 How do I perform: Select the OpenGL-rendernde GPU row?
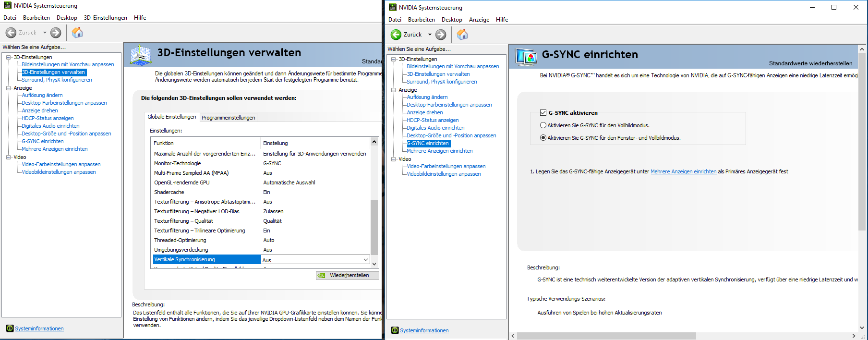tap(261, 182)
